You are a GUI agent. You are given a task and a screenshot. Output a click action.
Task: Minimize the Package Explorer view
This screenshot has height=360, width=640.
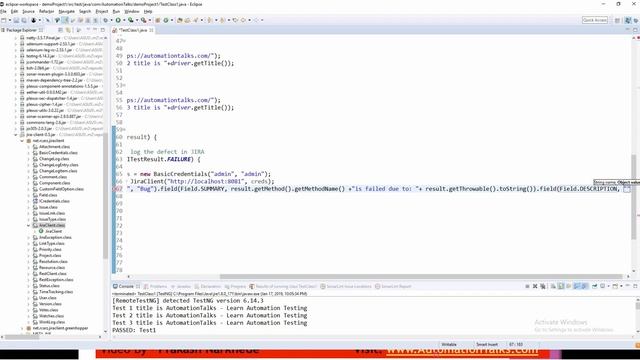(x=95, y=30)
